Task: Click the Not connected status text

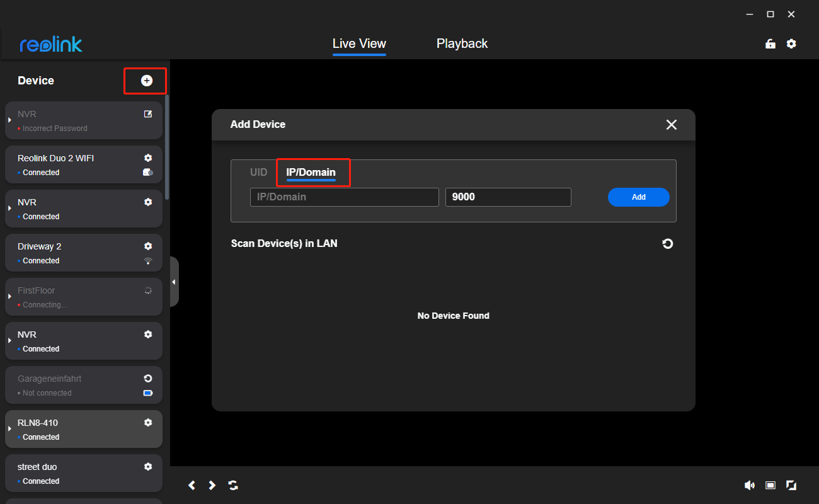Action: pyautogui.click(x=47, y=393)
